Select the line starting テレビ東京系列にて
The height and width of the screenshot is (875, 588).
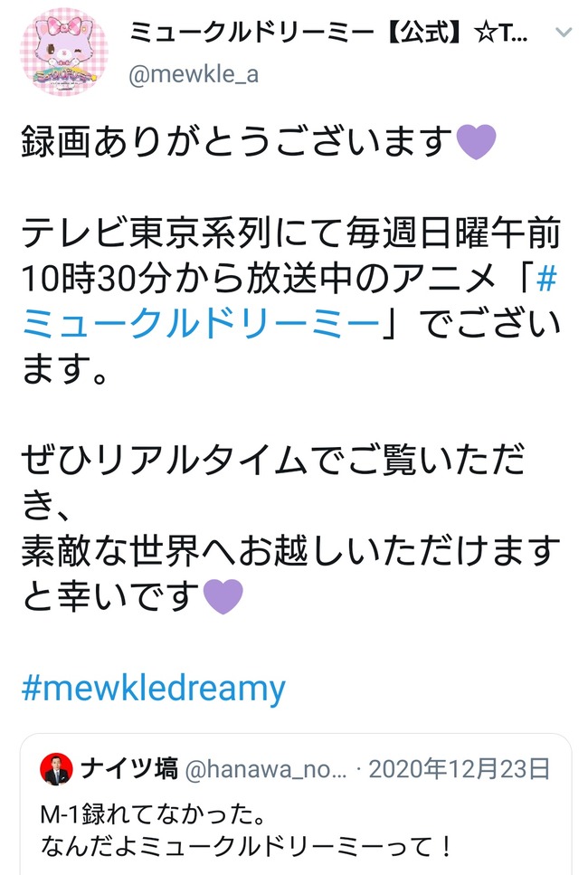pyautogui.click(x=290, y=233)
